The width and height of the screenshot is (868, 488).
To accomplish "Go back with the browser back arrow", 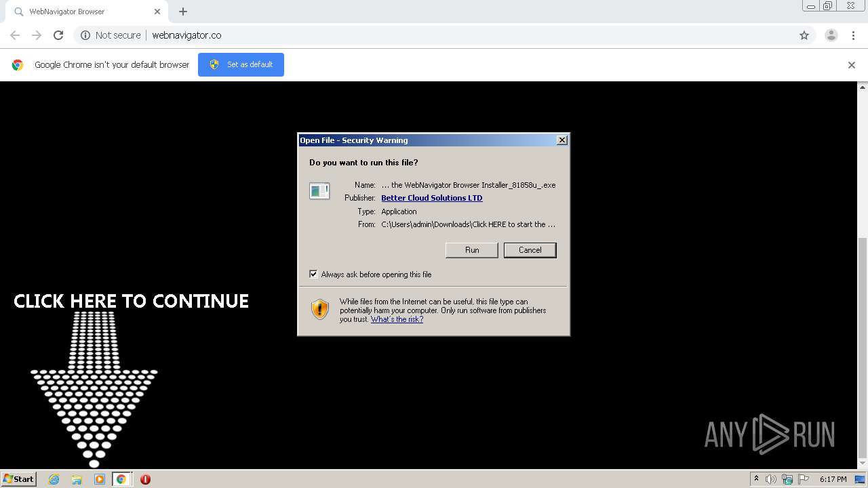I will (x=15, y=35).
